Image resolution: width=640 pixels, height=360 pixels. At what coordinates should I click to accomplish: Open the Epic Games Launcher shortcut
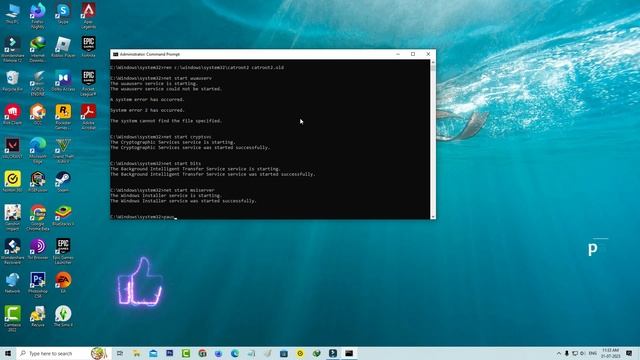(63, 251)
